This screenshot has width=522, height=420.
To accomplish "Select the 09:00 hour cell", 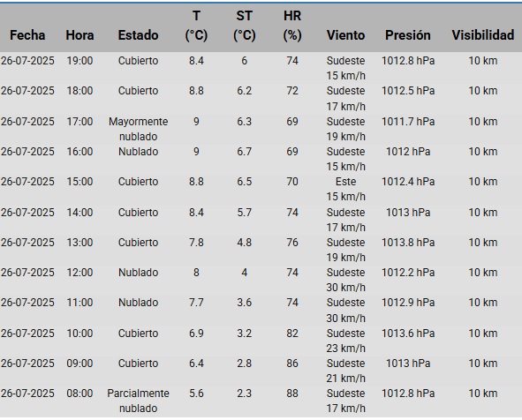I will pyautogui.click(x=79, y=364).
